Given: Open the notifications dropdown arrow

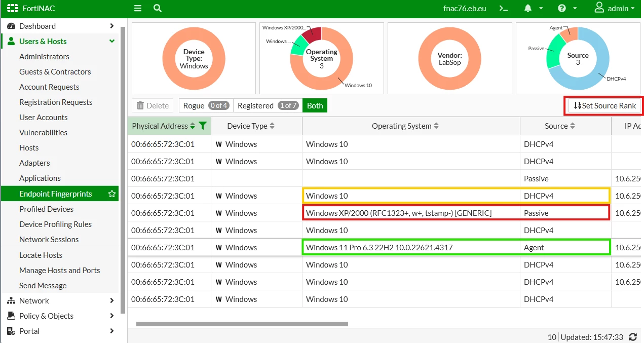Looking at the screenshot, I should point(541,9).
